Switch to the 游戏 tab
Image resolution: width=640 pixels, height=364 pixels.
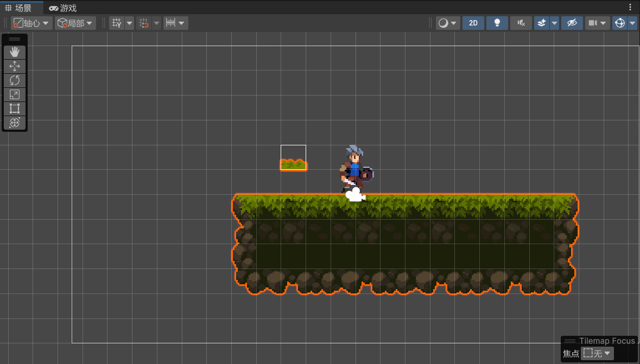pos(62,8)
